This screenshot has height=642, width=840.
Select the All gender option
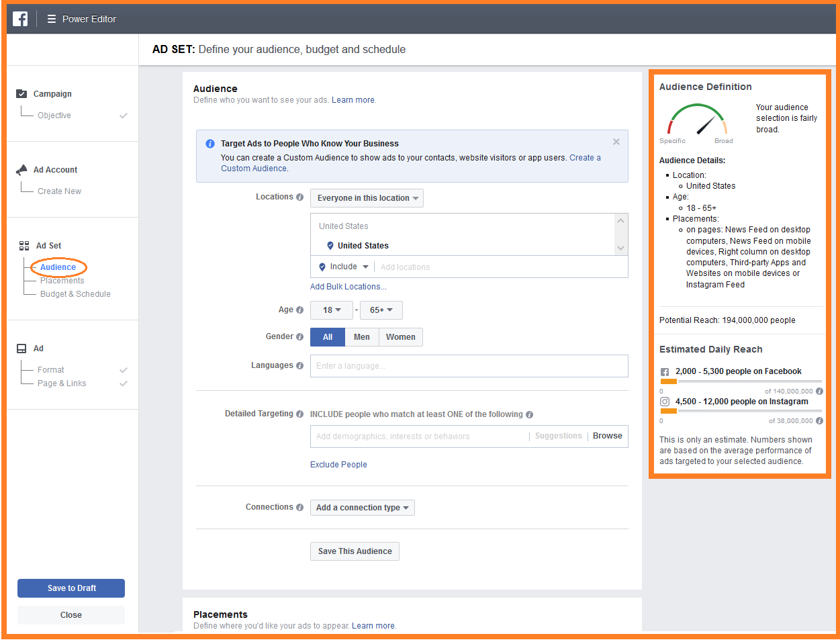click(x=328, y=337)
